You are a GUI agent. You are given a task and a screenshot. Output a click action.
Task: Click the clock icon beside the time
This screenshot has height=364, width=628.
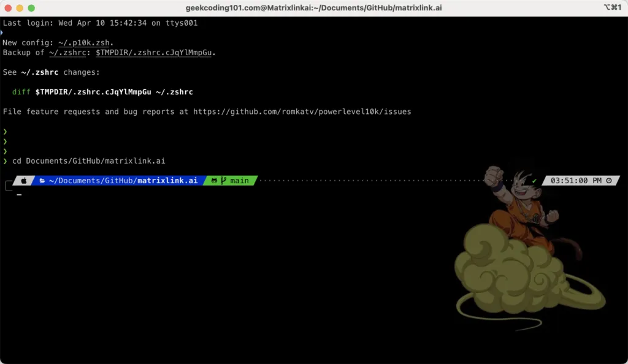[609, 181]
